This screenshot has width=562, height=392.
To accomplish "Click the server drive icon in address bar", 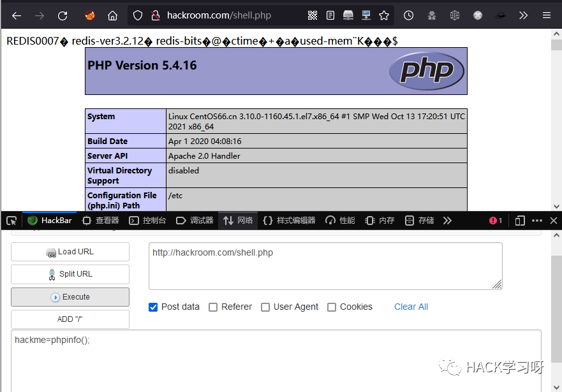I will pyautogui.click(x=348, y=15).
